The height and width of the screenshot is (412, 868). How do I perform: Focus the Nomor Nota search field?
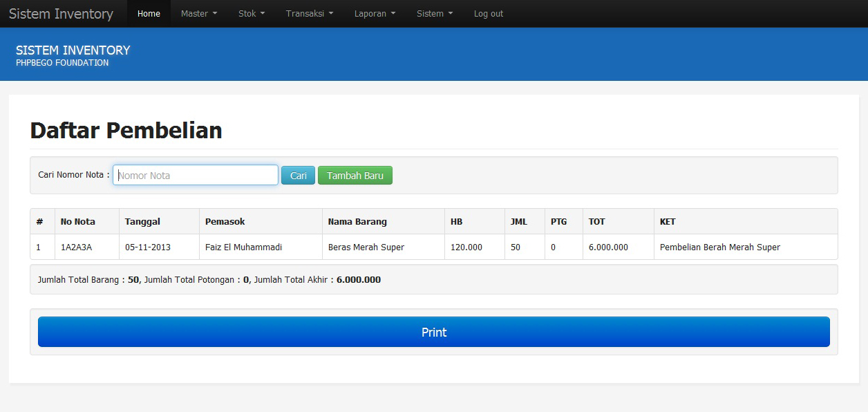coord(196,176)
